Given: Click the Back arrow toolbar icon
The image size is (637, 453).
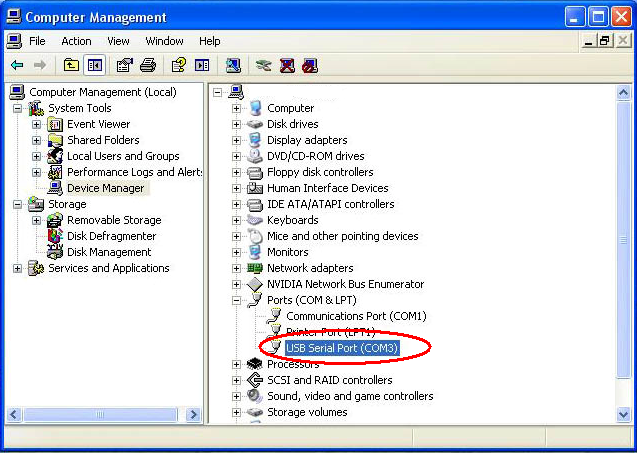Looking at the screenshot, I should (x=17, y=65).
